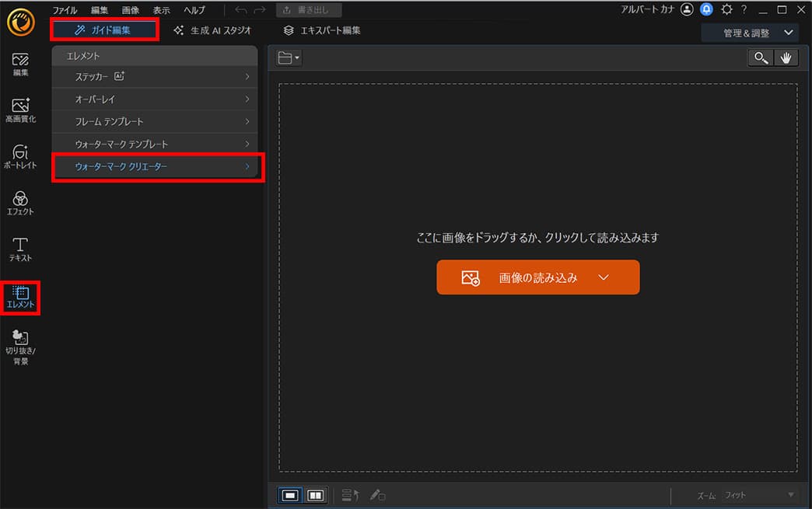Click the history list icon in bottom toolbar

[350, 496]
